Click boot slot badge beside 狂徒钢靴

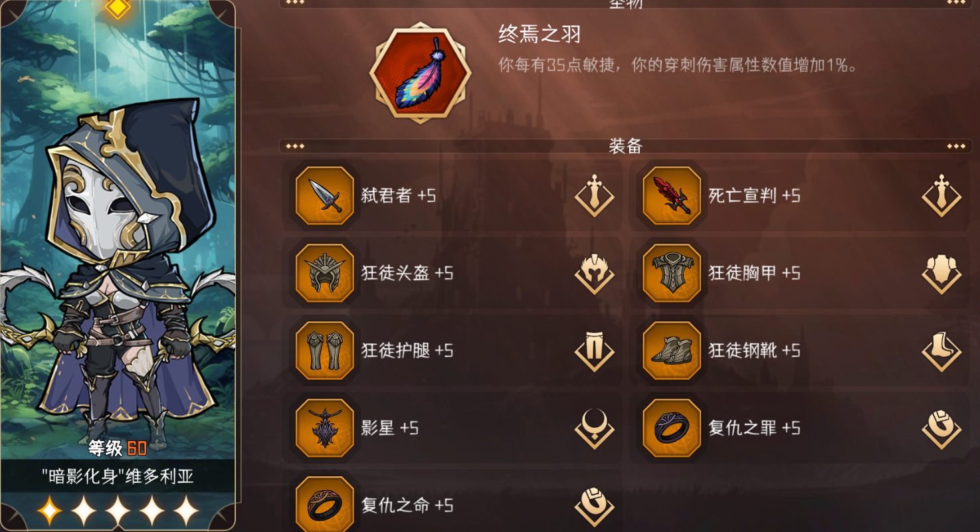click(942, 351)
